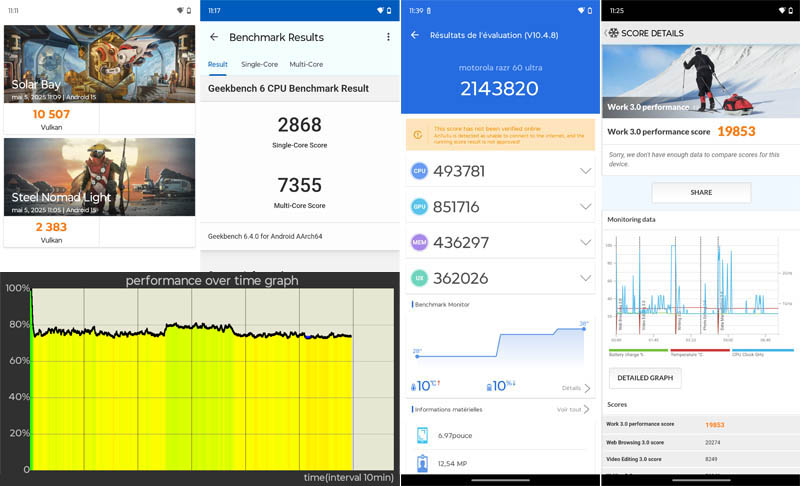The height and width of the screenshot is (486, 800).
Task: Click the GPU score badge icon
Action: (x=420, y=207)
